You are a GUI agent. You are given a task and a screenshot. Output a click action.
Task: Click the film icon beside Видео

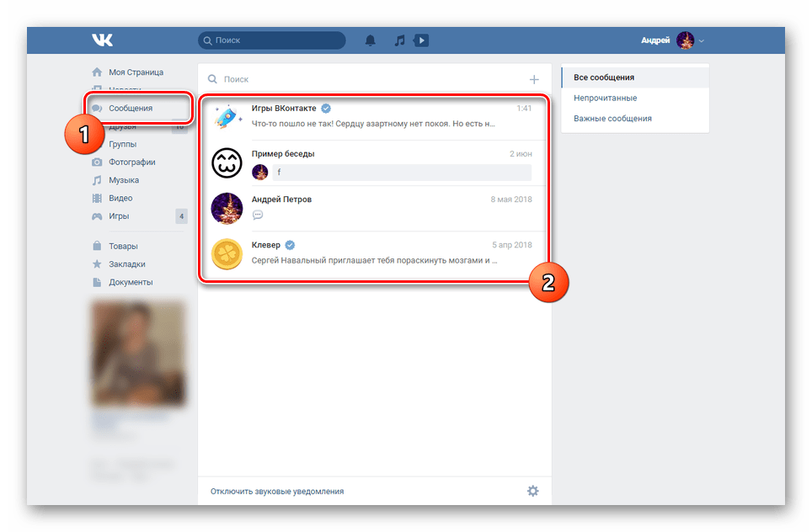pyautogui.click(x=97, y=198)
